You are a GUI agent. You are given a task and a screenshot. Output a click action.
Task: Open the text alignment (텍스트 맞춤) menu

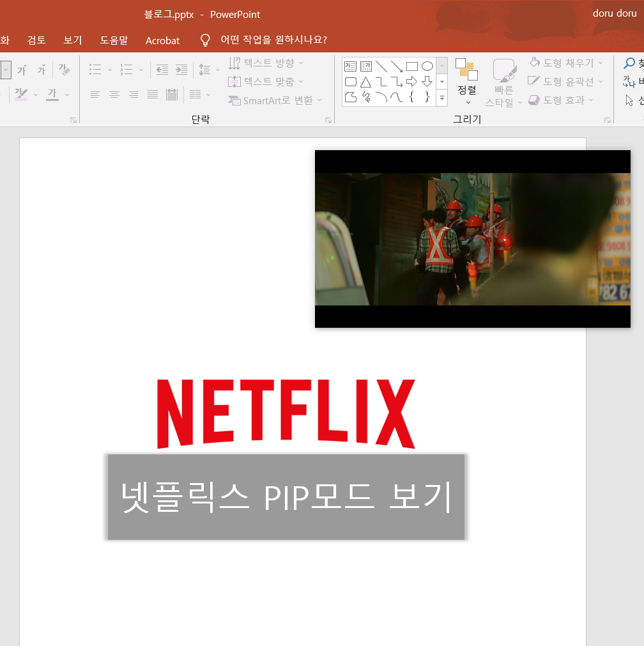266,82
